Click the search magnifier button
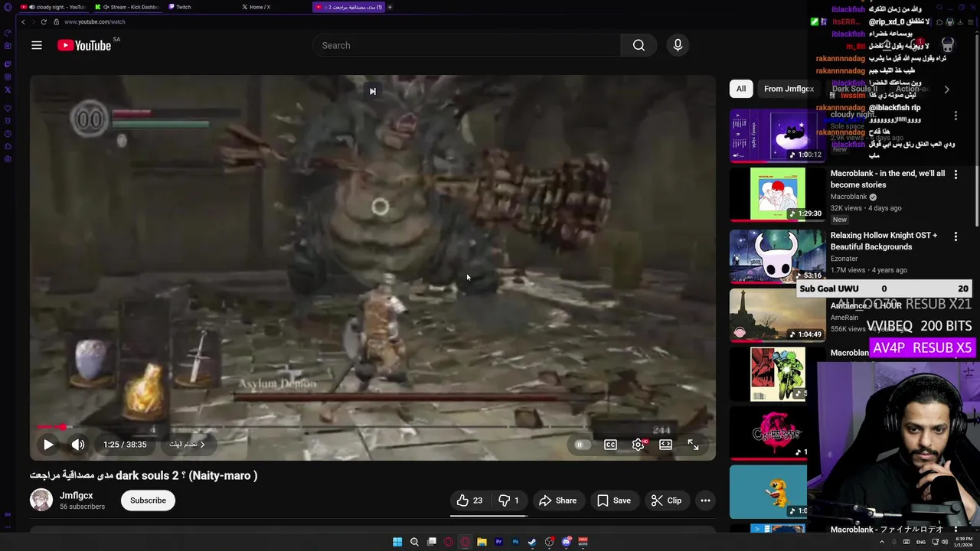The height and width of the screenshot is (551, 980). (x=639, y=45)
